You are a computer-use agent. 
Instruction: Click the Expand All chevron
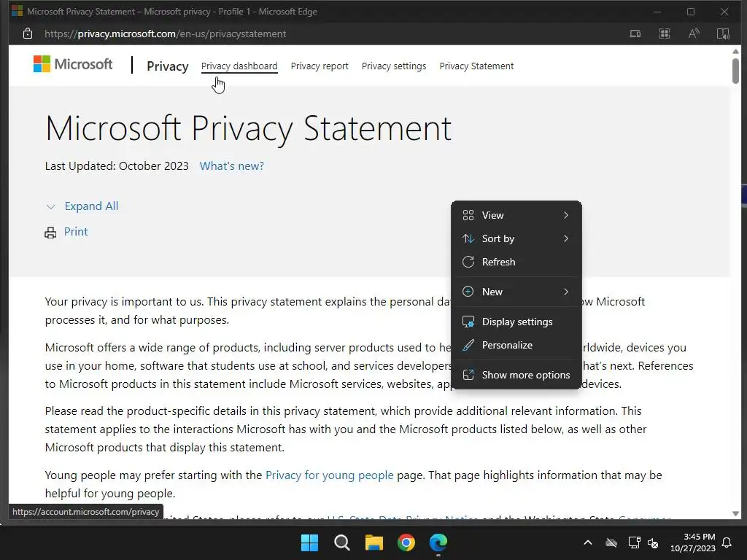pyautogui.click(x=50, y=206)
